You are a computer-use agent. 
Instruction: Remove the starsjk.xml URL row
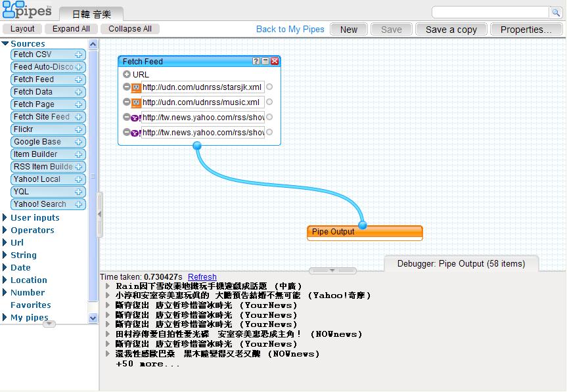click(127, 87)
